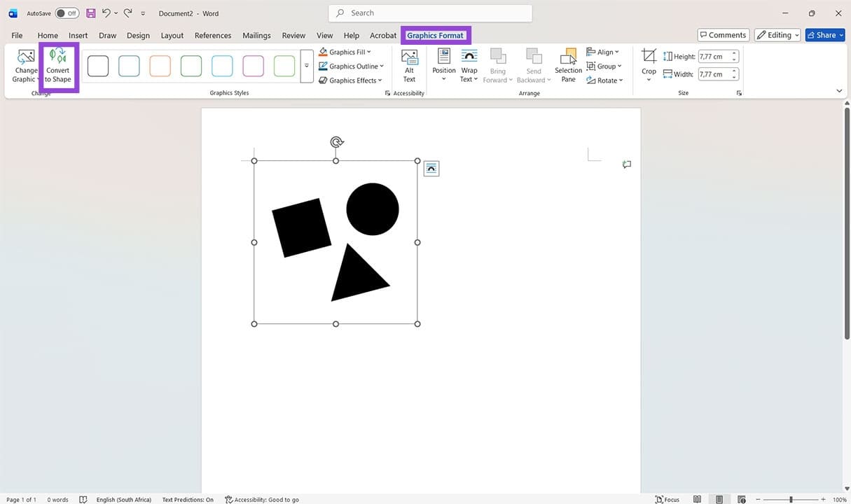851x504 pixels.
Task: Open the Alt Text pane
Action: coord(409,66)
